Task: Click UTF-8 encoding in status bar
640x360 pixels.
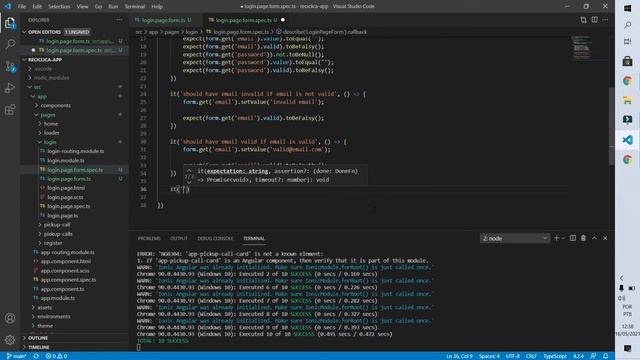Action: point(513,356)
